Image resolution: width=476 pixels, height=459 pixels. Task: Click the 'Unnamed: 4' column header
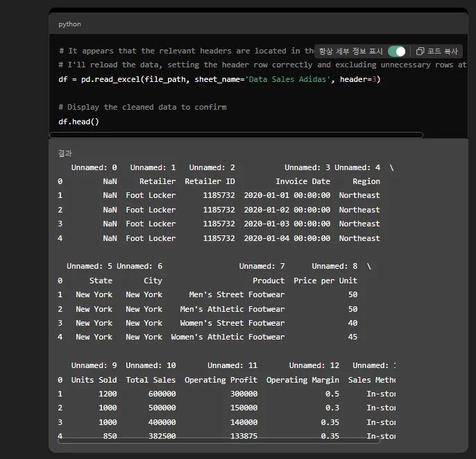tap(357, 167)
